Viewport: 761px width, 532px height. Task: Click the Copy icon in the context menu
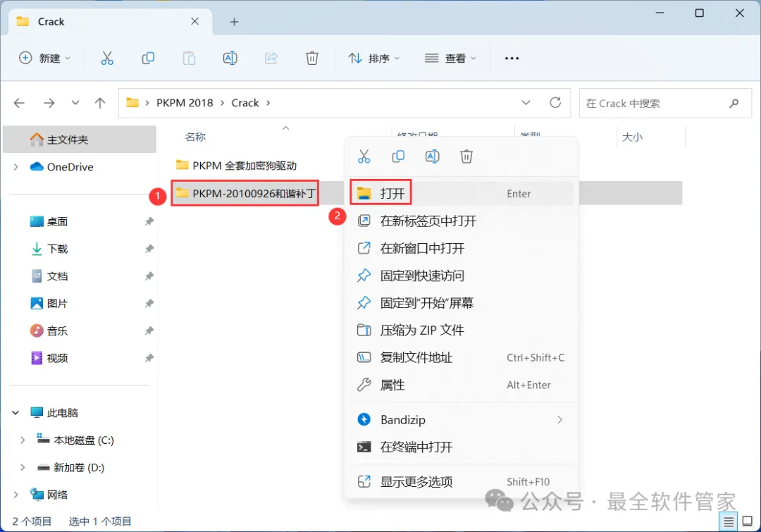[398, 156]
